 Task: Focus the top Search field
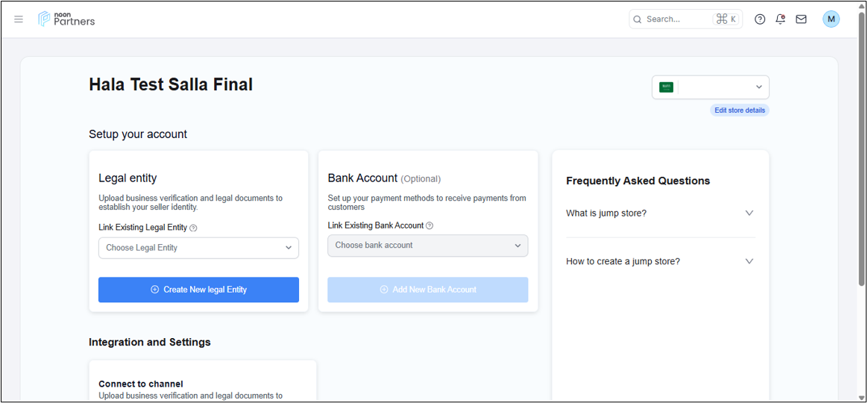tap(686, 19)
